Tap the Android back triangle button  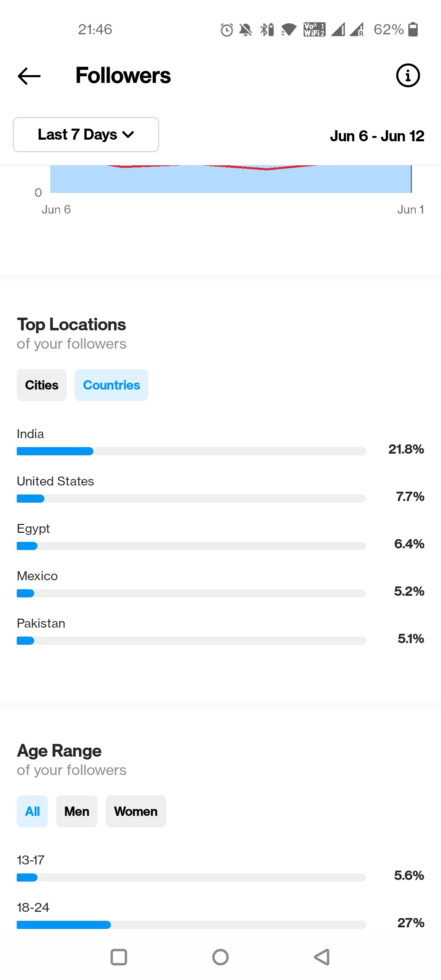pos(322,957)
